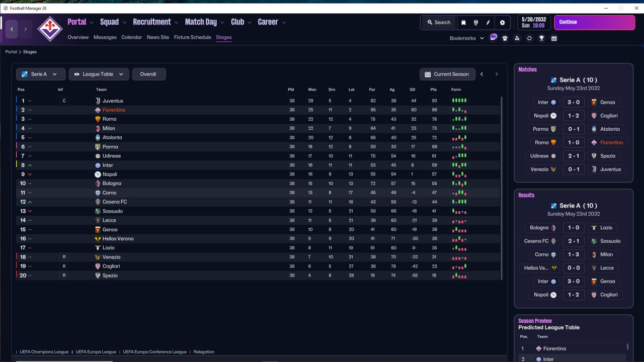Show the previous season with left chevron

pyautogui.click(x=481, y=74)
